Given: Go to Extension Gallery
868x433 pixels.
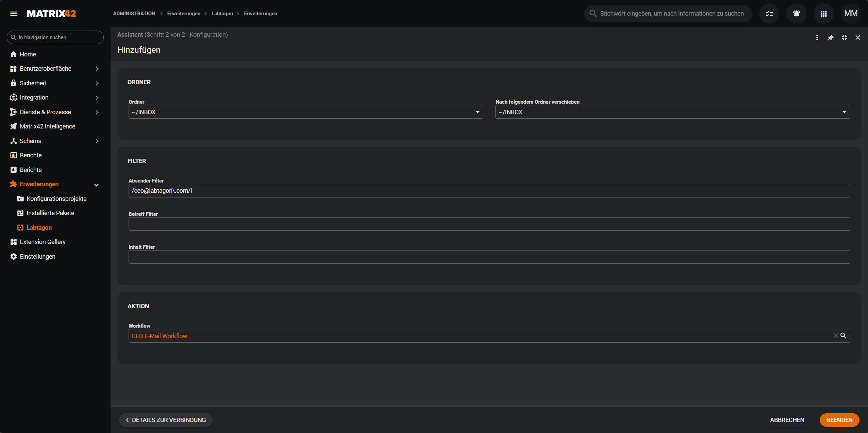Looking at the screenshot, I should 43,242.
